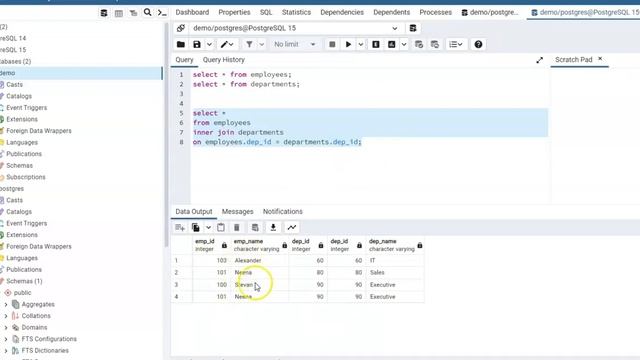
Task: Select Subscriptions in the browser tree
Action: 26,177
